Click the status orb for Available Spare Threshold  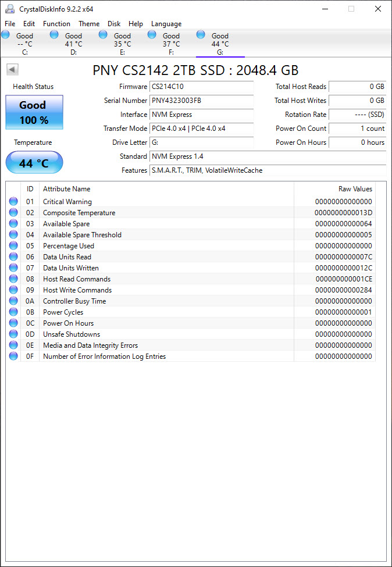[13, 235]
